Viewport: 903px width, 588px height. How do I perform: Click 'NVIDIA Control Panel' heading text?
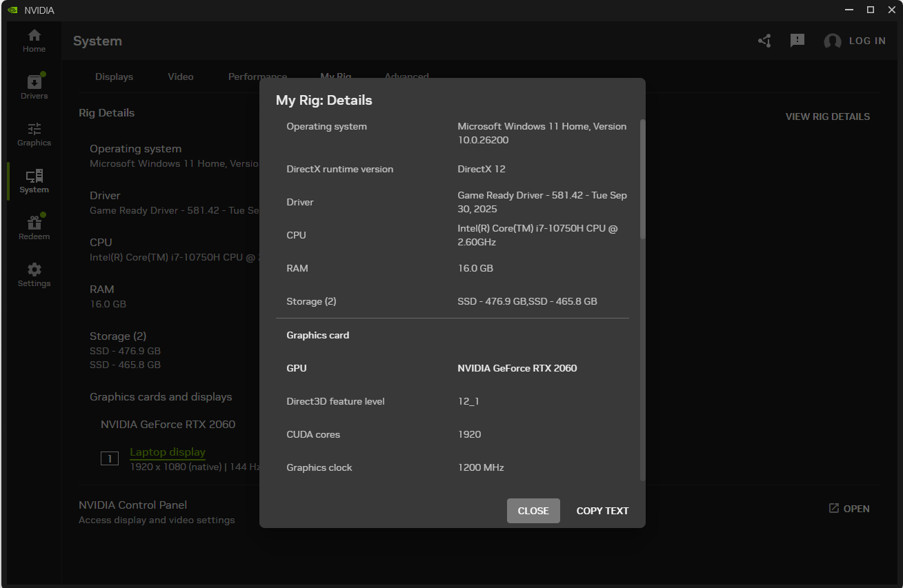click(x=132, y=505)
